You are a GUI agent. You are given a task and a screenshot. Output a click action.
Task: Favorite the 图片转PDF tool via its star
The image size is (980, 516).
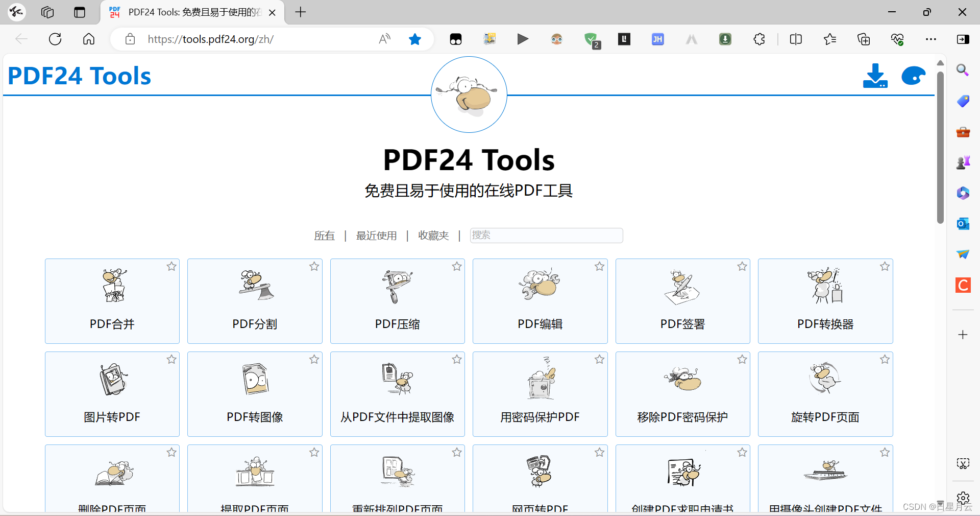[x=171, y=360]
